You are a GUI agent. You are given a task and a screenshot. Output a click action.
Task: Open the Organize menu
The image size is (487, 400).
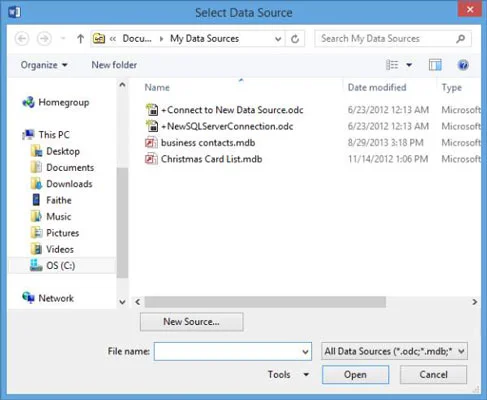click(x=44, y=65)
